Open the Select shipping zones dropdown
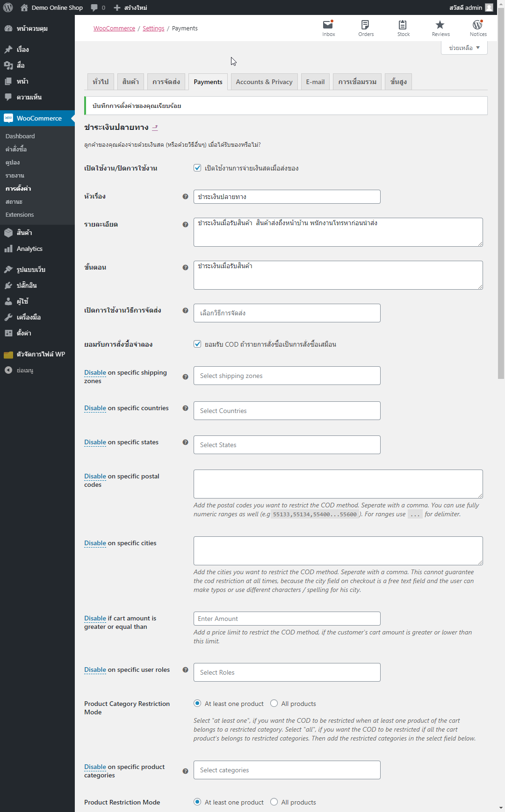505x812 pixels. point(287,376)
